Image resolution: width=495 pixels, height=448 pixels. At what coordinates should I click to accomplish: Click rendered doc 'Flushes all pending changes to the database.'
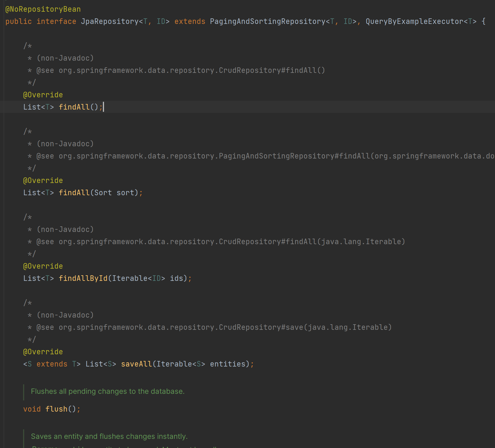[x=108, y=391]
